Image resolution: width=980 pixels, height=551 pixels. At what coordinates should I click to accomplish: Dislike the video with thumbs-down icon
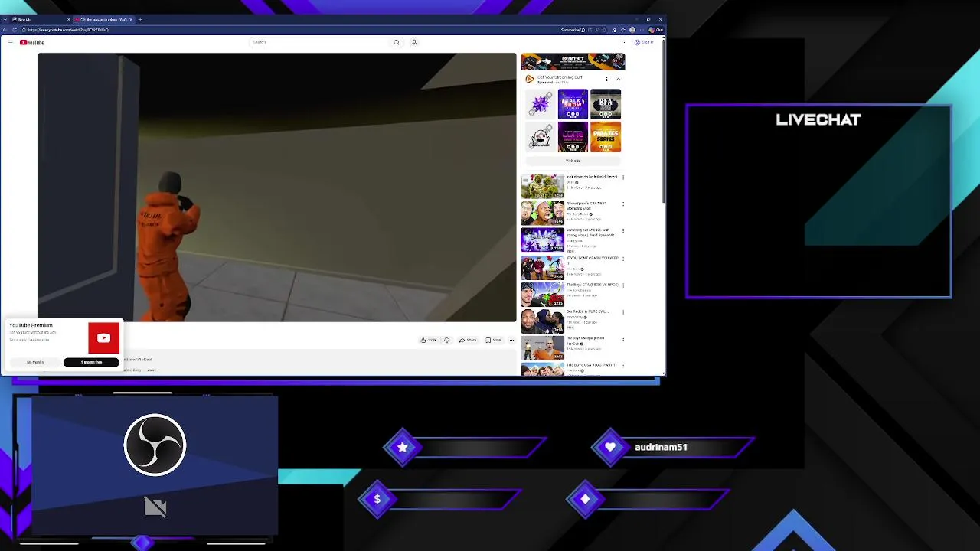click(x=447, y=340)
